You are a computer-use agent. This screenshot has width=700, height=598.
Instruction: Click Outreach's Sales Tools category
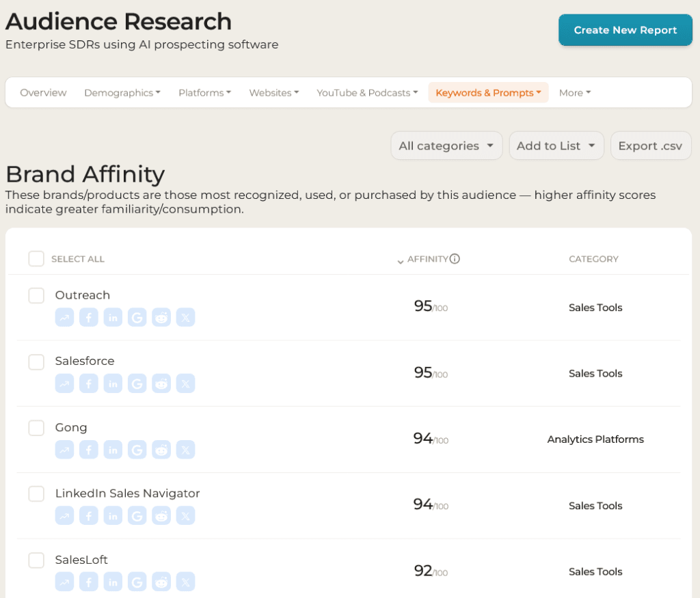click(595, 308)
